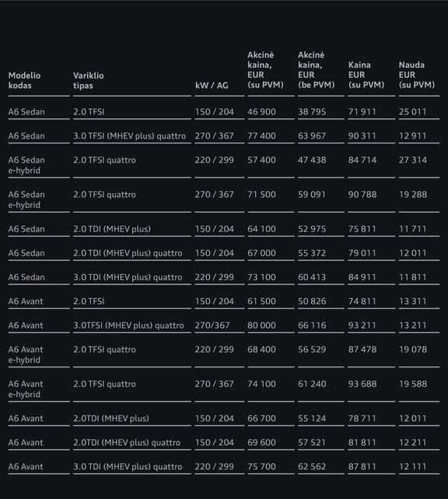This screenshot has height=499, width=448.
Task: Click the 2.0 TDI (MHEV plus) engine cell
Action: pyautogui.click(x=112, y=229)
